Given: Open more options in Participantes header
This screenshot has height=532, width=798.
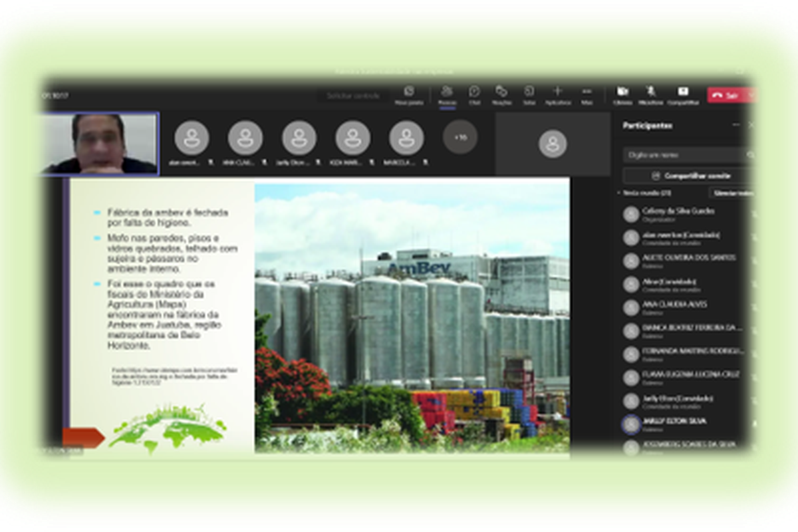Looking at the screenshot, I should pyautogui.click(x=736, y=125).
